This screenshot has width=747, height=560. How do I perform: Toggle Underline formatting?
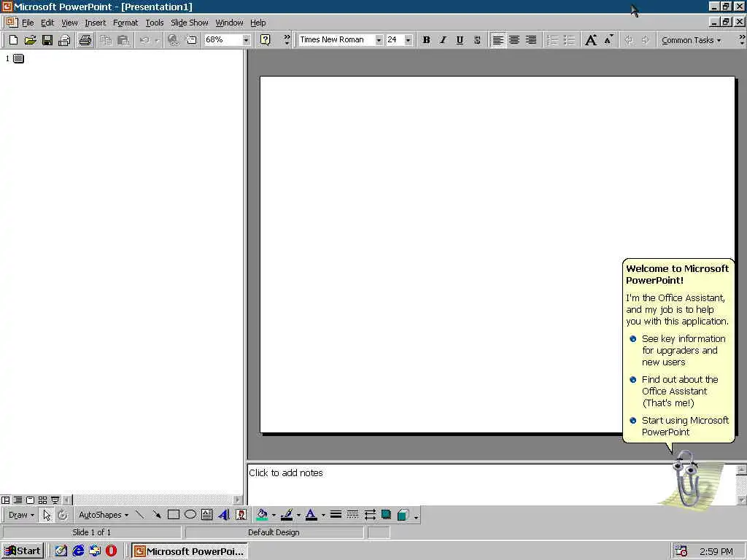click(x=460, y=40)
